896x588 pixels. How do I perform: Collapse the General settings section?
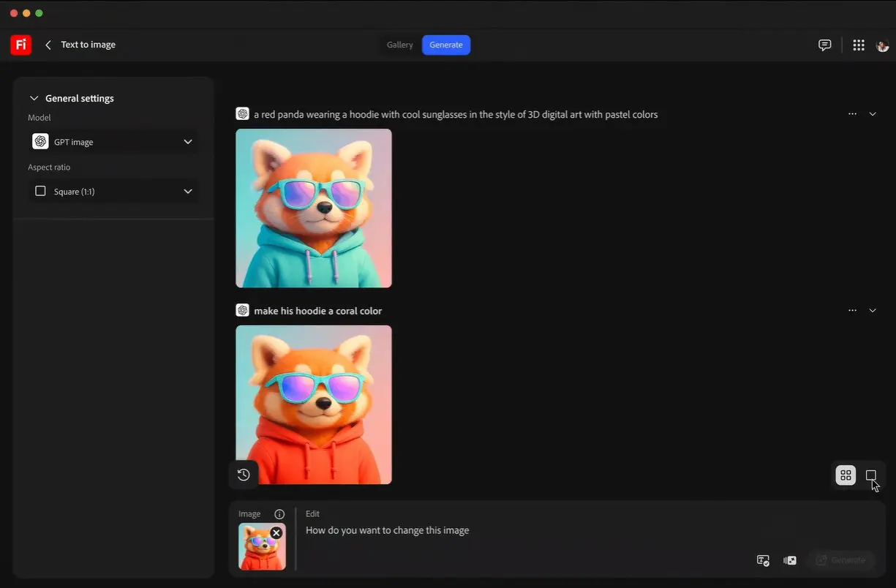pos(34,98)
